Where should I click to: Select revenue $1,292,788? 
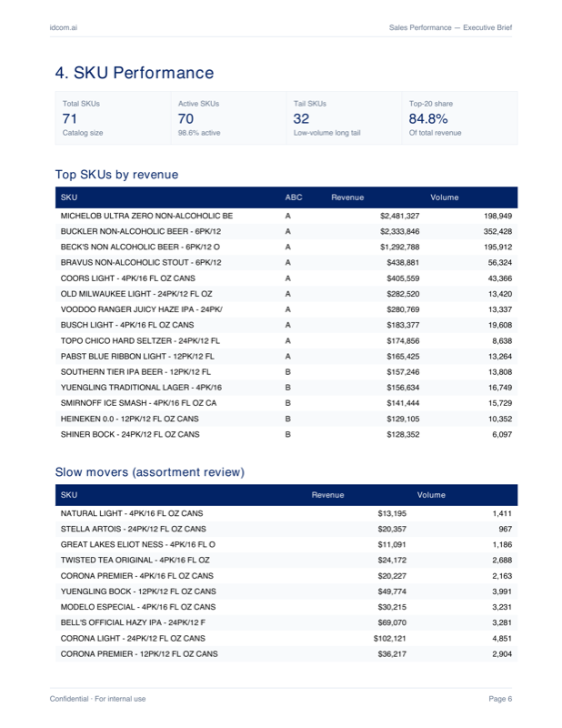click(x=399, y=247)
